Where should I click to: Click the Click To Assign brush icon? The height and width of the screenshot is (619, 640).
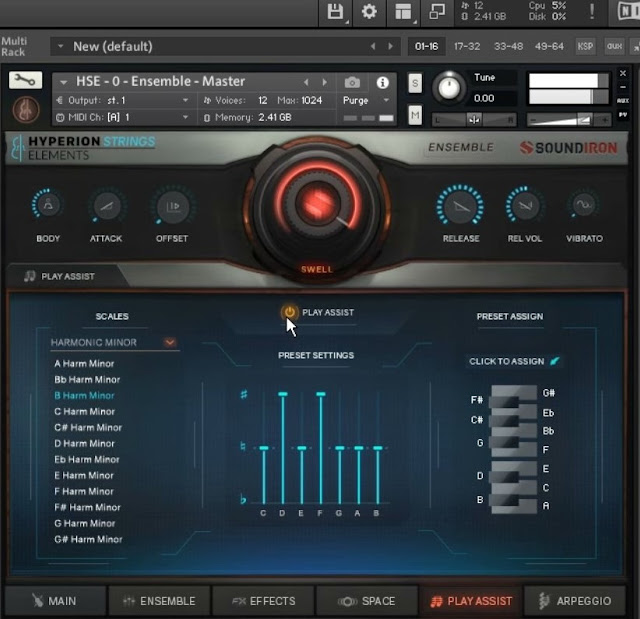pos(555,361)
